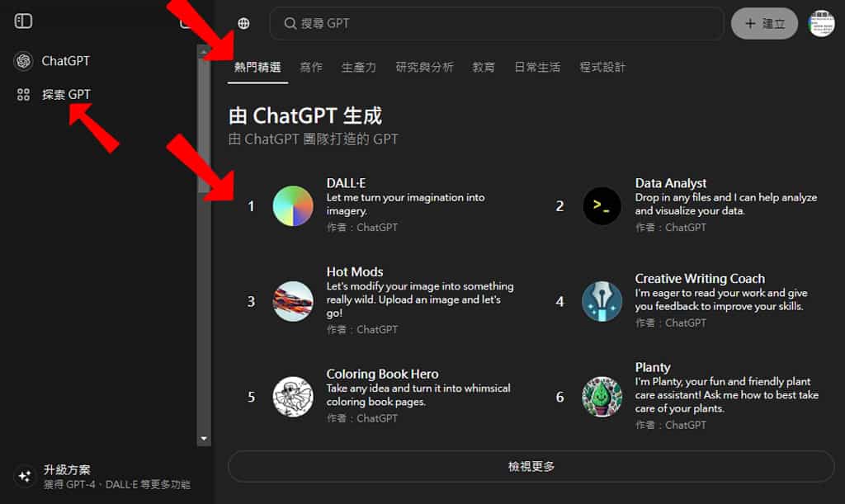The image size is (845, 504).
Task: Open the user profile avatar
Action: click(x=821, y=23)
